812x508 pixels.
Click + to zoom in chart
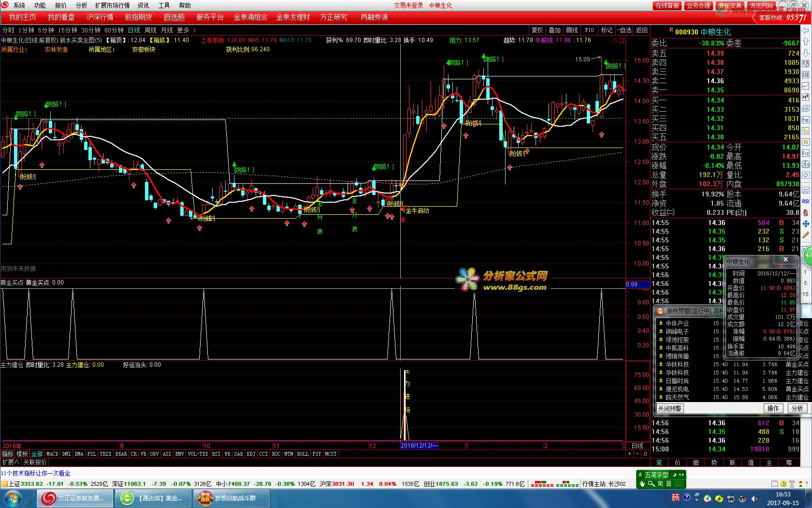pyautogui.click(x=629, y=454)
